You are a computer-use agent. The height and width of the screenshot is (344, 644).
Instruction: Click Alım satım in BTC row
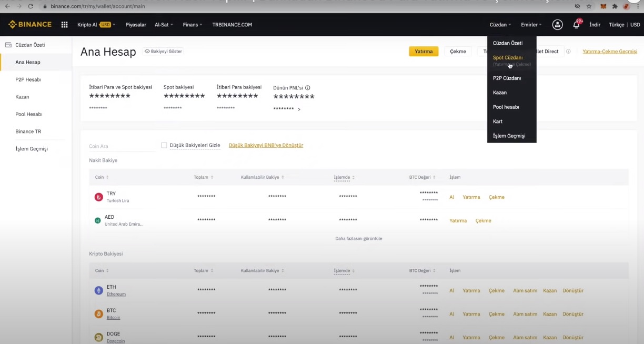click(x=525, y=314)
